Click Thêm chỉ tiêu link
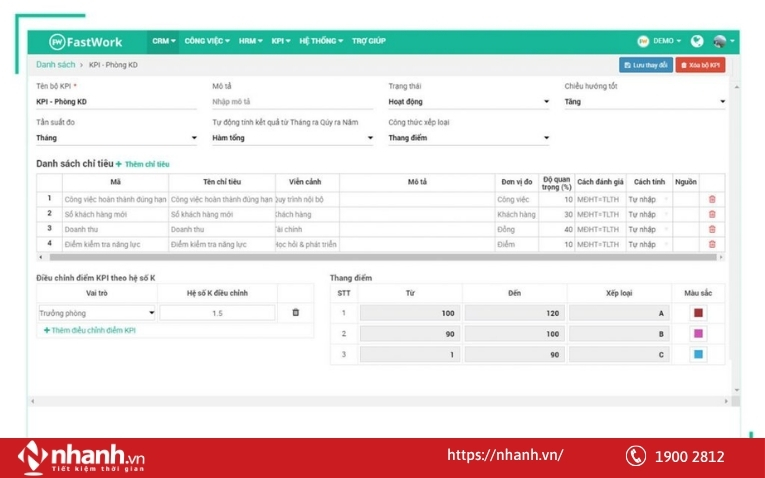Image resolution: width=765 pixels, height=478 pixels. [142, 164]
